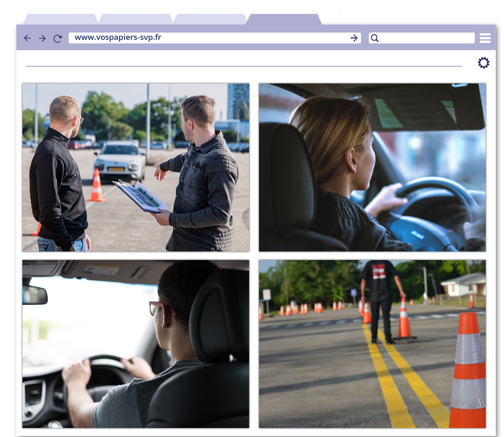Click the horizontal divider line beside the gear
504x437 pixels.
[244, 66]
